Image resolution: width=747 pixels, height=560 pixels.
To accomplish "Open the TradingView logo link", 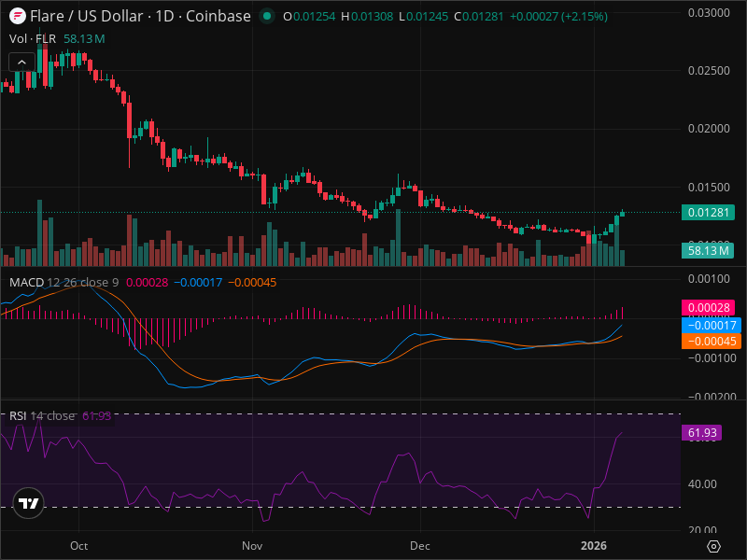I will point(29,503).
